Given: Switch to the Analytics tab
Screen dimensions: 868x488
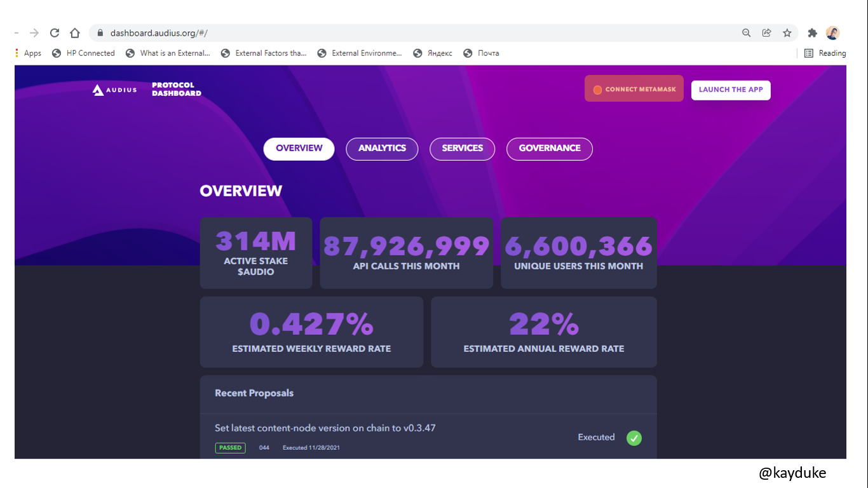Looking at the screenshot, I should pos(382,149).
